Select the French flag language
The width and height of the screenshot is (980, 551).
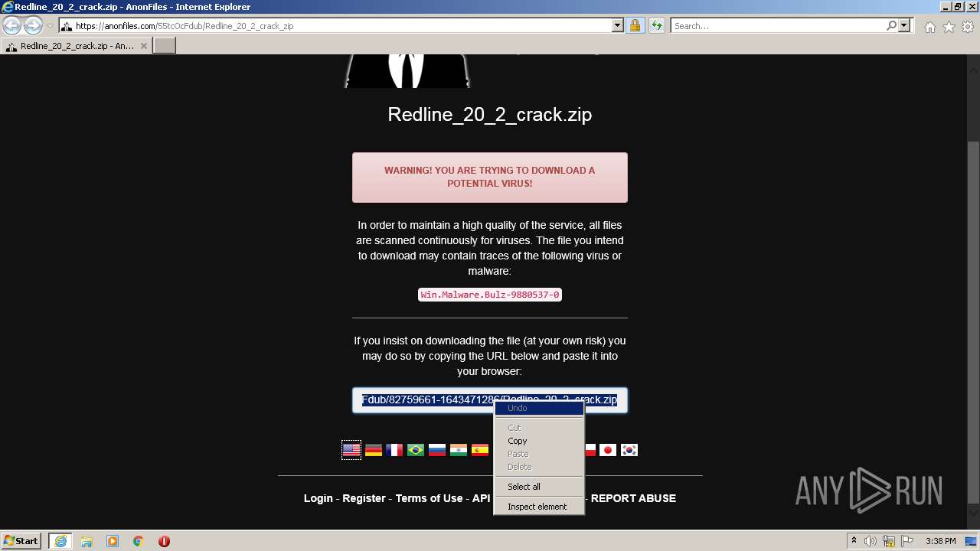394,450
